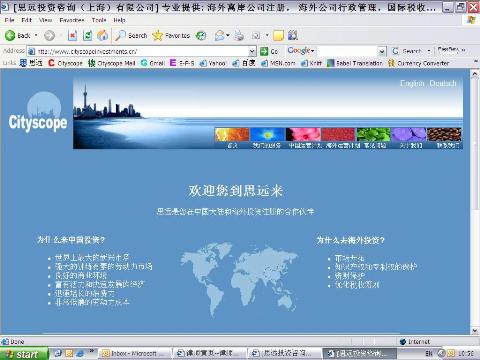Open the Mail icon in the toolbar
The width and height of the screenshot is (480, 360).
pyautogui.click(x=220, y=35)
